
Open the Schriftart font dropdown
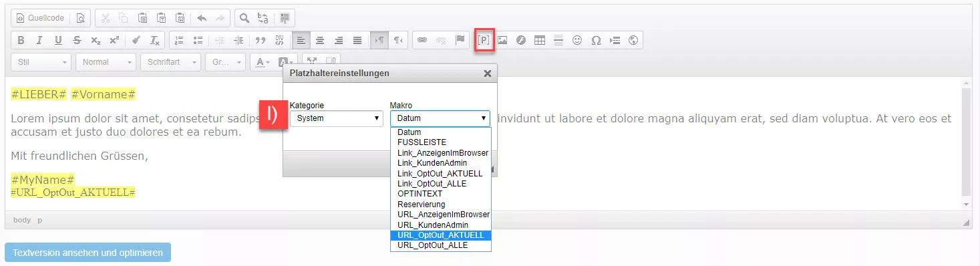[170, 62]
